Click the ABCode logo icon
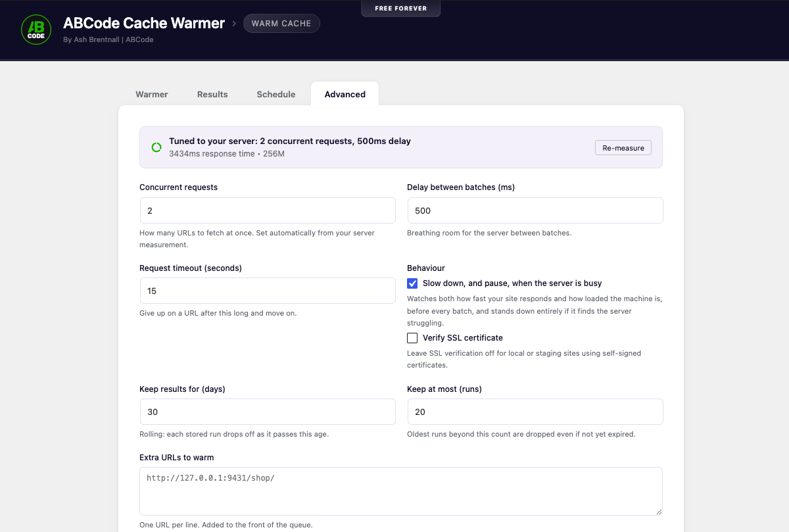 pos(36,30)
